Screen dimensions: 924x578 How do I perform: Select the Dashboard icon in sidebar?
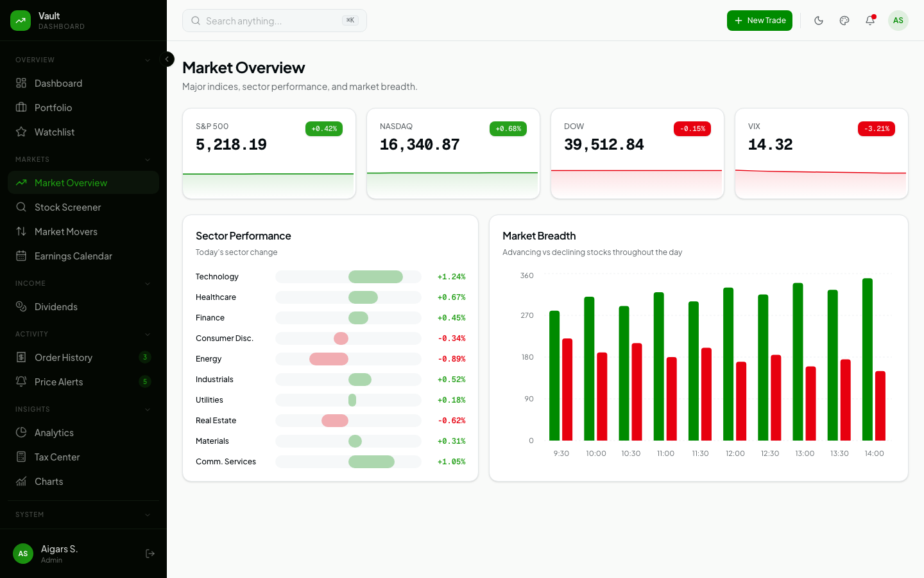click(x=21, y=83)
